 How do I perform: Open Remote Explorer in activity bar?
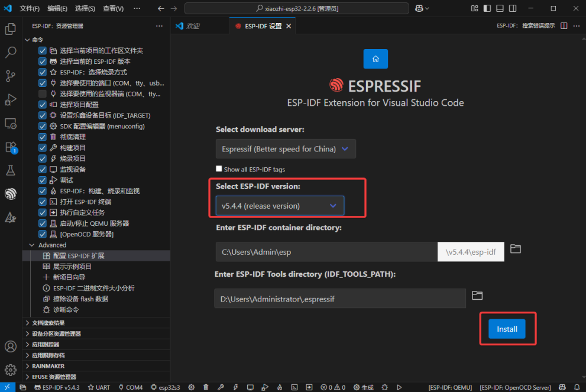(x=11, y=124)
